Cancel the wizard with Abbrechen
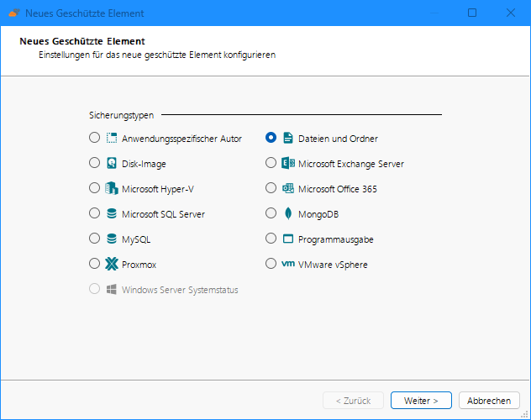531x420 pixels. 489,401
